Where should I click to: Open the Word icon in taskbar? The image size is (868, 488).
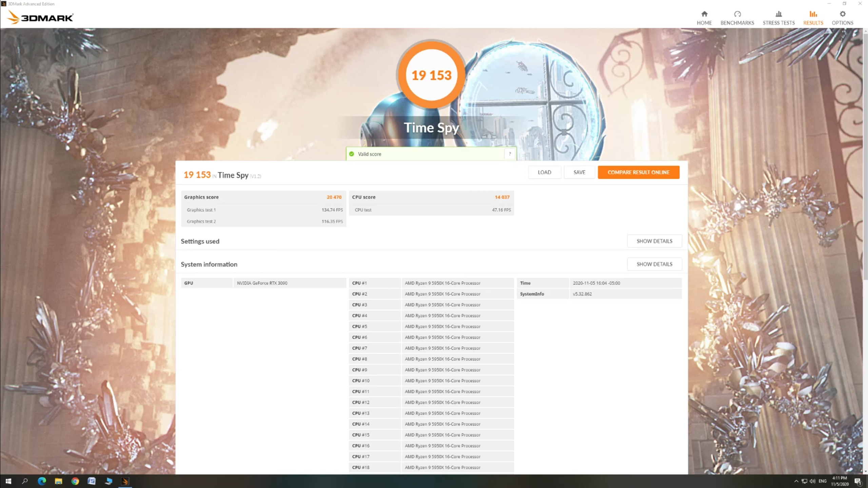click(x=92, y=481)
